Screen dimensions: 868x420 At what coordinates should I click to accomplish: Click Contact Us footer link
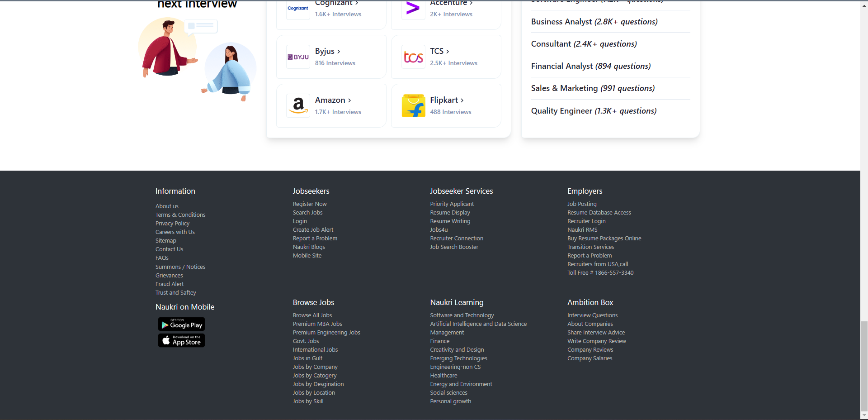[x=169, y=249]
